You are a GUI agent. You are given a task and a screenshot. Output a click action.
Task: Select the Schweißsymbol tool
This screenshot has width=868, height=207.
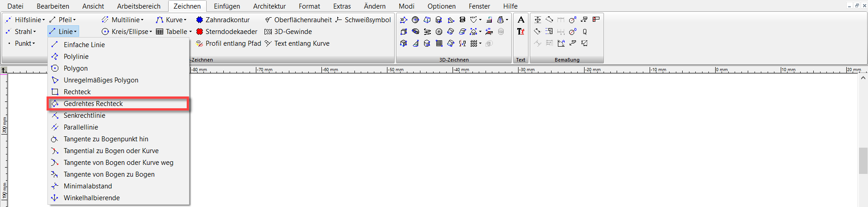tap(363, 19)
